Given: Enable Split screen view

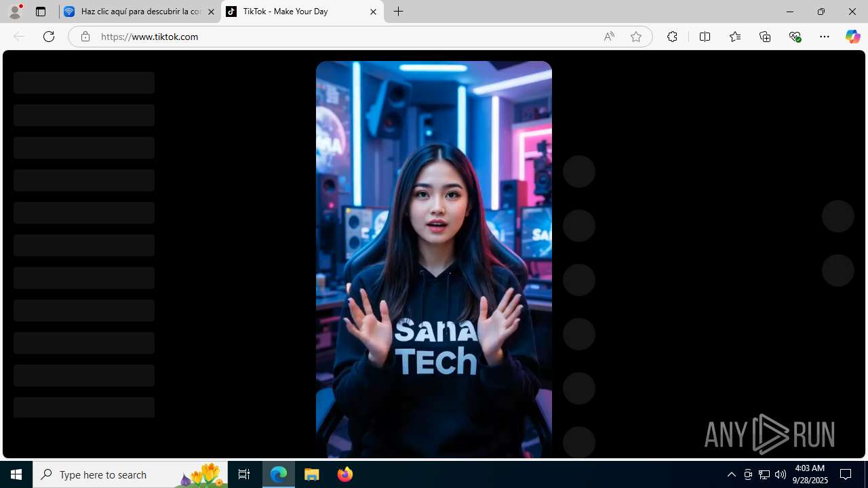Looking at the screenshot, I should (x=705, y=37).
